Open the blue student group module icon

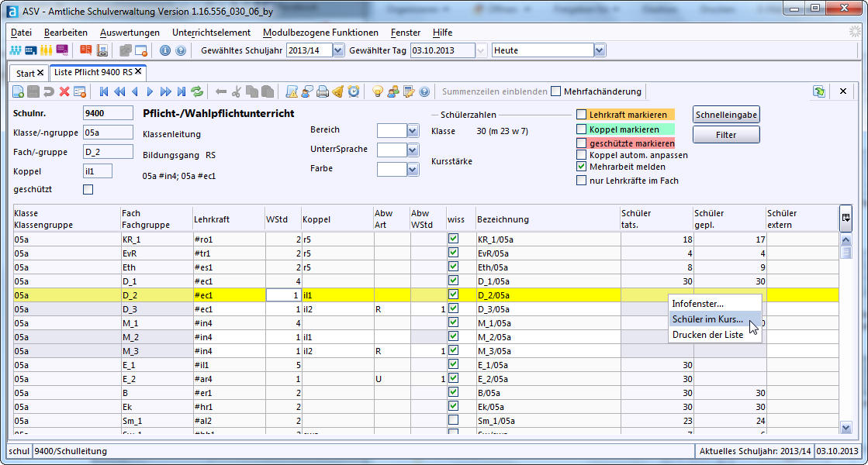(x=15, y=50)
